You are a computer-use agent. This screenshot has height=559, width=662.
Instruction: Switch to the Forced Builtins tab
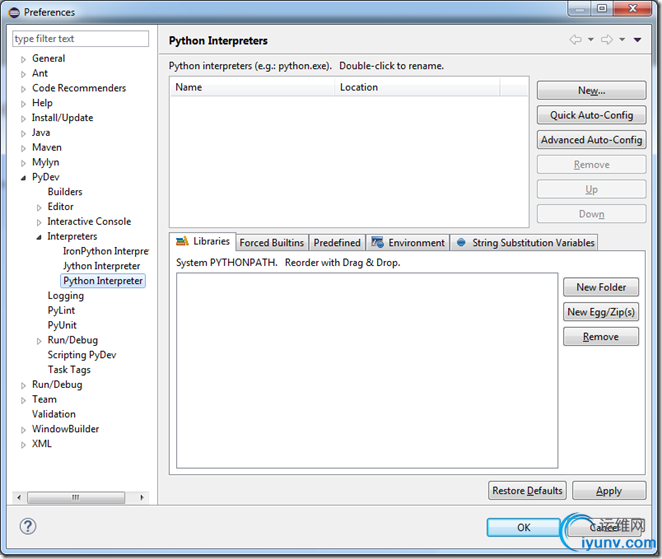point(271,243)
